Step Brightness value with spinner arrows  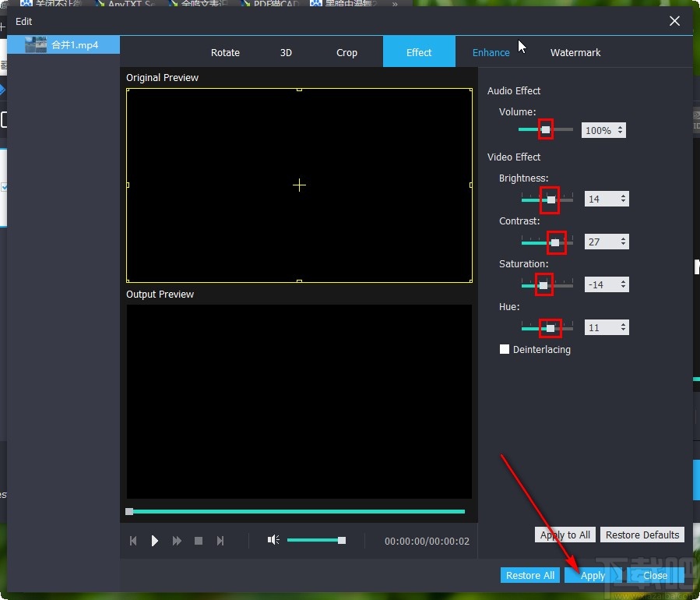(x=623, y=199)
